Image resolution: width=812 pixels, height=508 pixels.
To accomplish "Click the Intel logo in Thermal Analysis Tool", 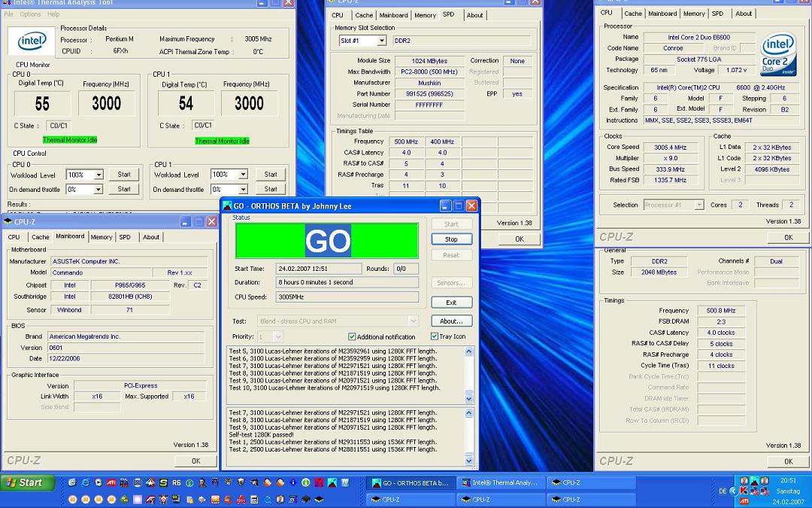I will point(32,41).
